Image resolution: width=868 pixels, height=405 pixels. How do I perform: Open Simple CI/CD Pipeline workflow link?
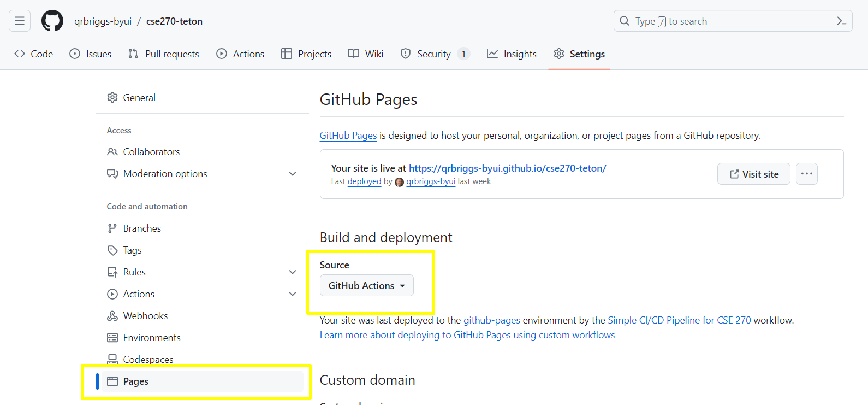[x=679, y=320]
